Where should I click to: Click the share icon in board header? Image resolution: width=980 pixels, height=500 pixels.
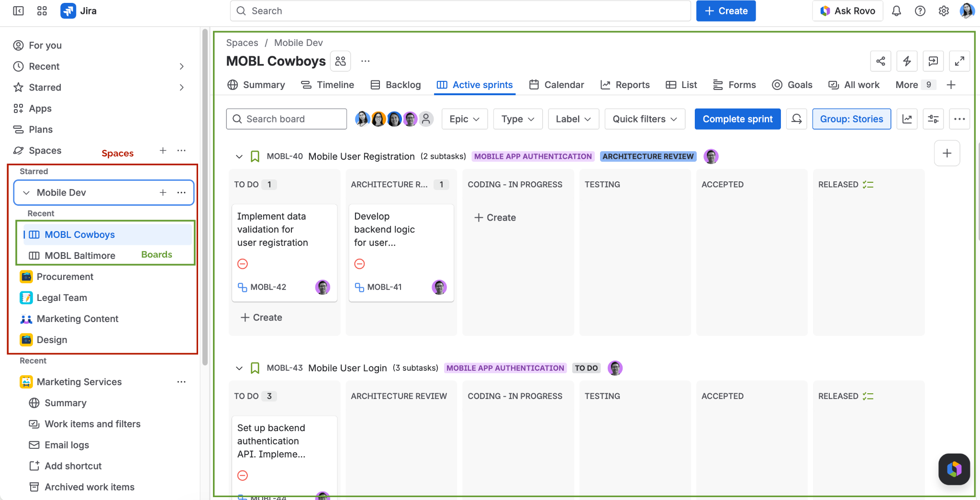[x=880, y=61]
